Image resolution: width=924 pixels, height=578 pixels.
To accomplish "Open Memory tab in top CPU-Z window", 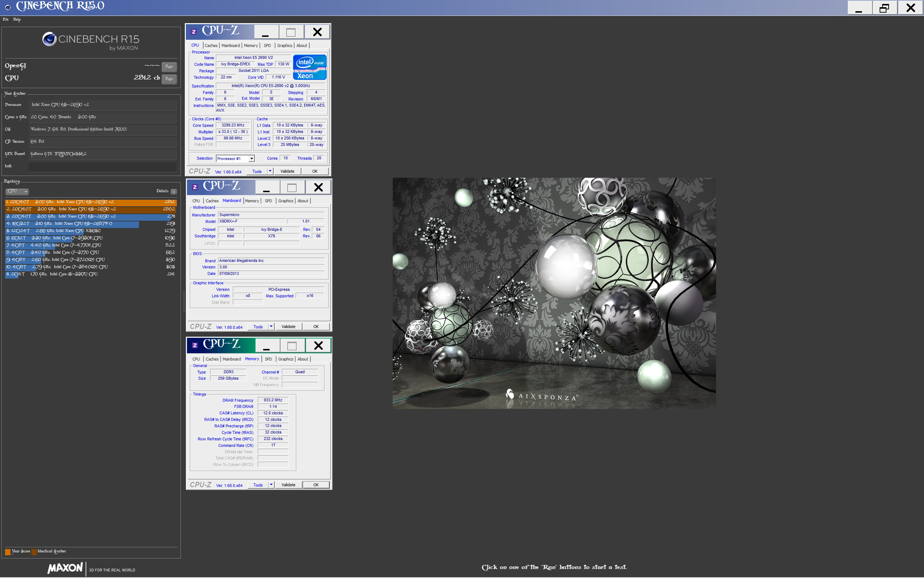I will tap(251, 46).
